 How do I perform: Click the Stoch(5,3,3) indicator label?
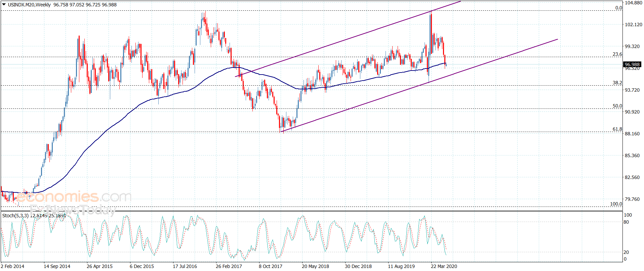(15, 216)
